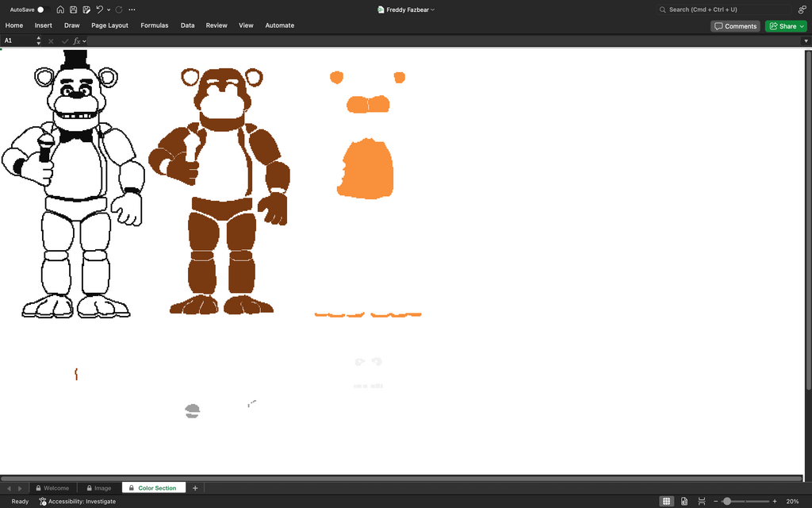
Task: Expand the Undo history dropdown arrow
Action: [109, 10]
